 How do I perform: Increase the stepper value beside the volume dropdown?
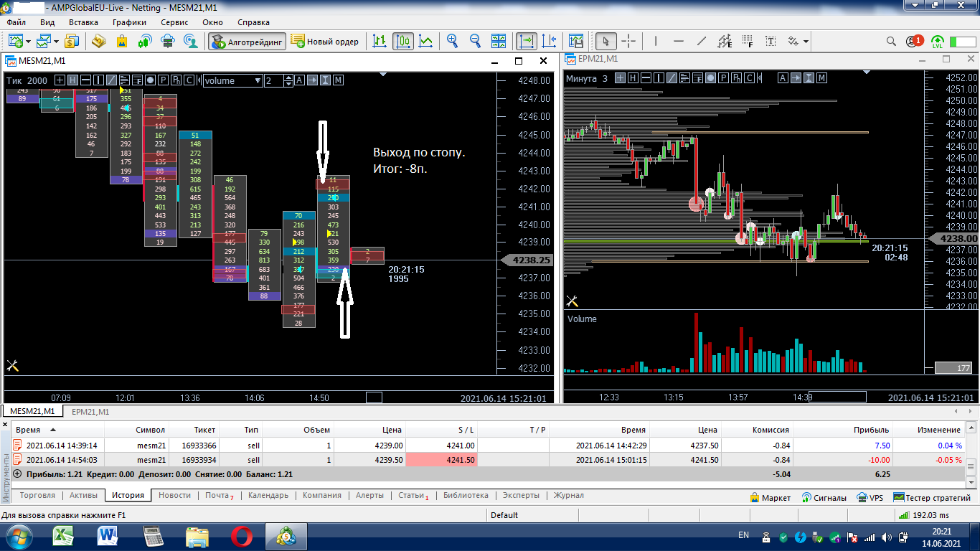289,77
